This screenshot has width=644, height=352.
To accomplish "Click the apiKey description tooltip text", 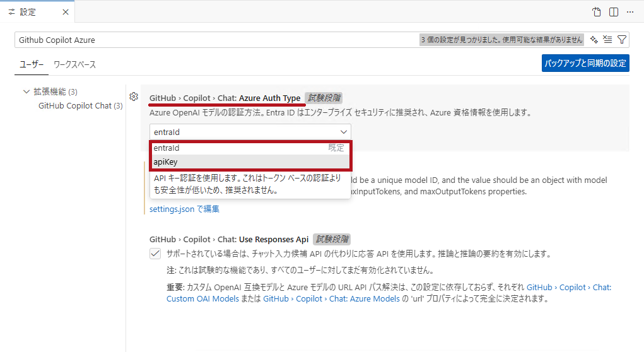I will (248, 184).
